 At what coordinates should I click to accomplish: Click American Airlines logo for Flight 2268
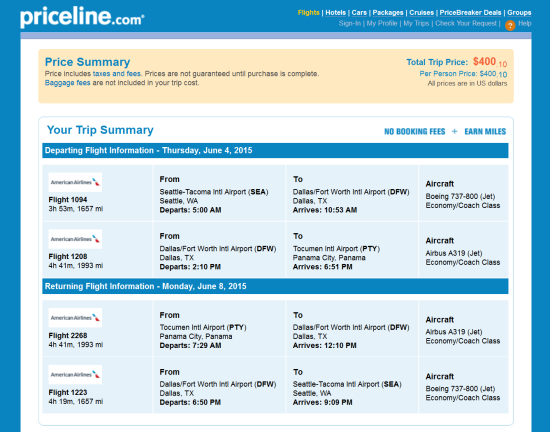tap(75, 318)
